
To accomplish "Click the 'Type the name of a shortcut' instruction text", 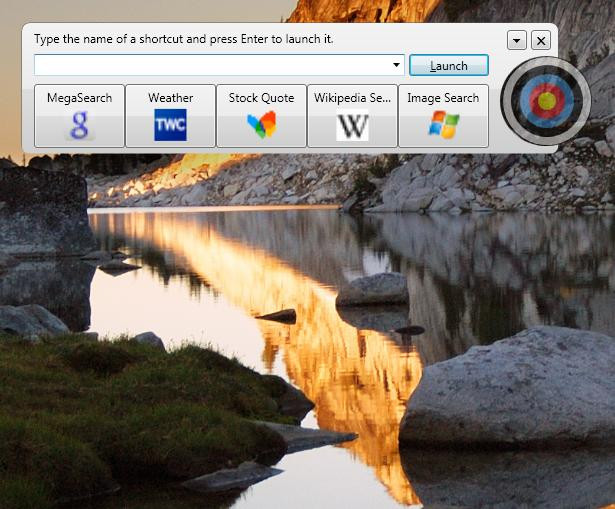I will [183, 39].
